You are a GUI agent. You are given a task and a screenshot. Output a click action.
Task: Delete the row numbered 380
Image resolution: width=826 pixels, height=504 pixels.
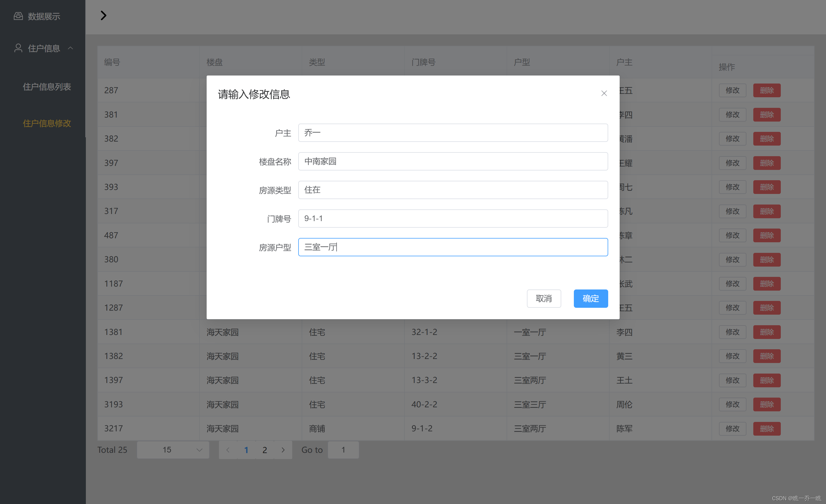pos(767,260)
